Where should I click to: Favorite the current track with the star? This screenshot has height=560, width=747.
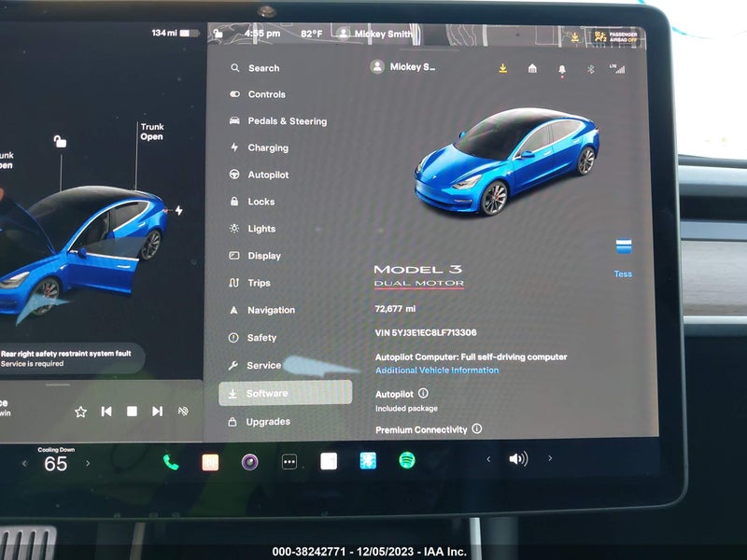[x=80, y=412]
